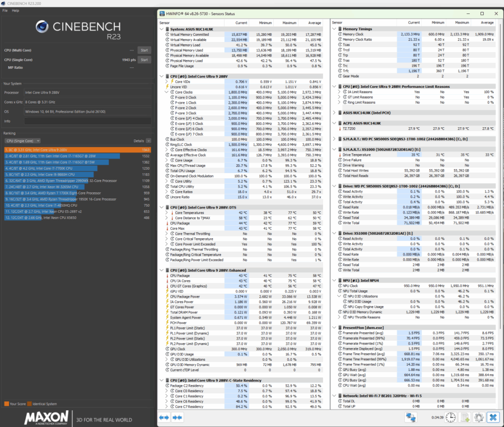Select the NPU Throttle Reasons row

[x=416, y=317]
